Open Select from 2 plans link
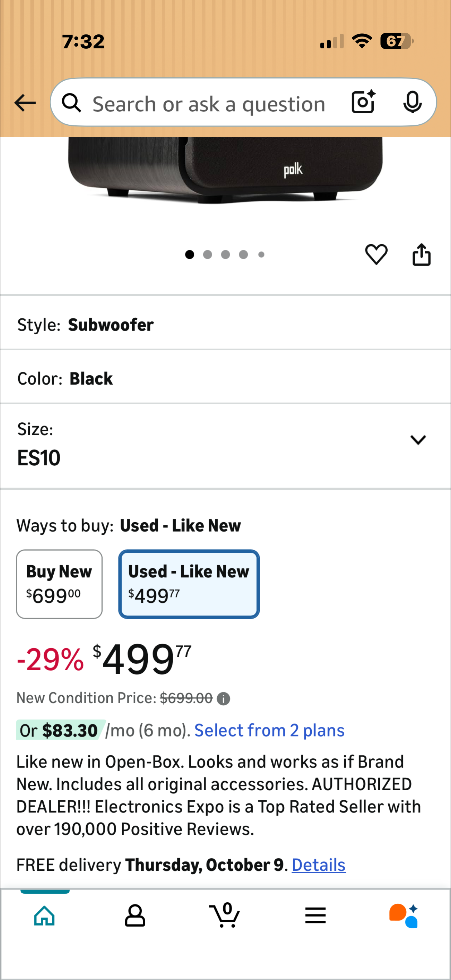This screenshot has height=980, width=451. tap(269, 730)
